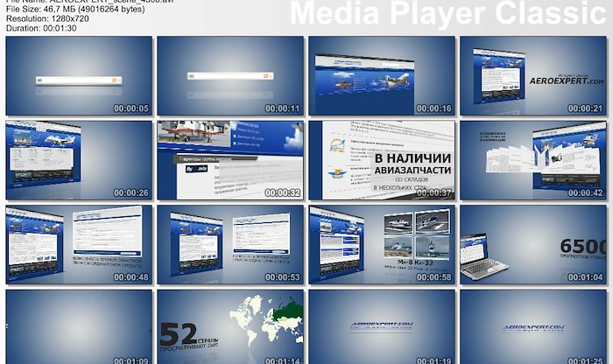
Task: Select the logo thumbnail stamped 00:01:19
Action: 382,326
